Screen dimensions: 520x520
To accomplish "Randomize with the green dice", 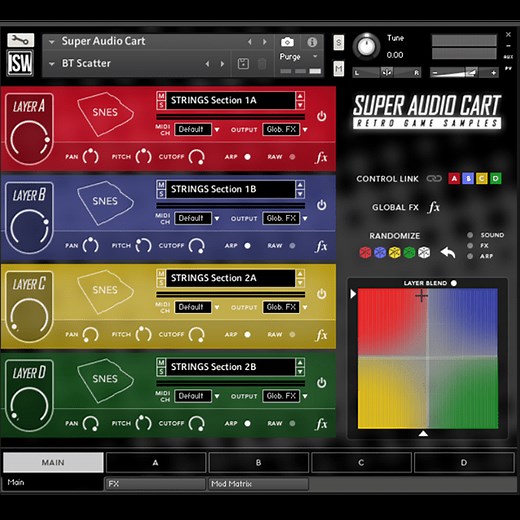I will 409,252.
